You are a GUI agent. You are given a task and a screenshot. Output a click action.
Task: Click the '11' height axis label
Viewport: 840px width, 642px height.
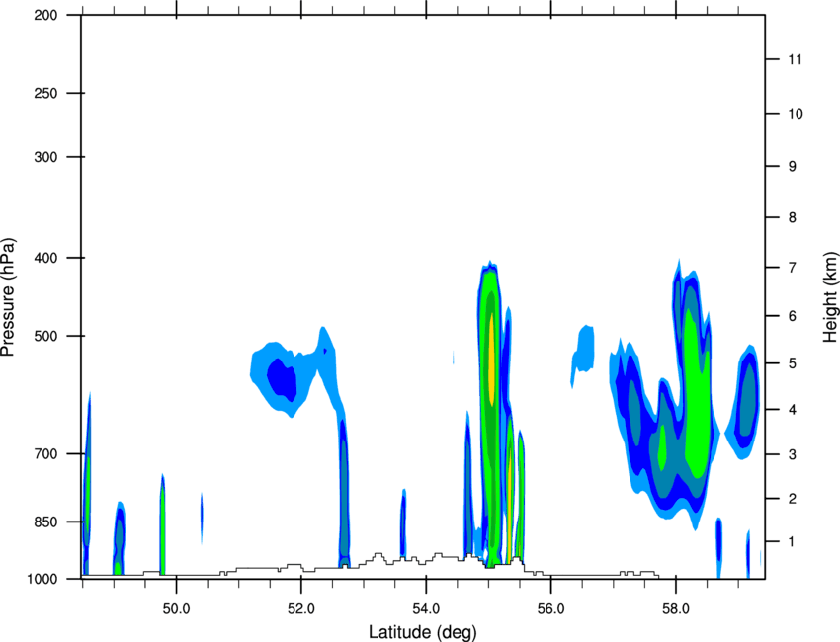pyautogui.click(x=796, y=59)
